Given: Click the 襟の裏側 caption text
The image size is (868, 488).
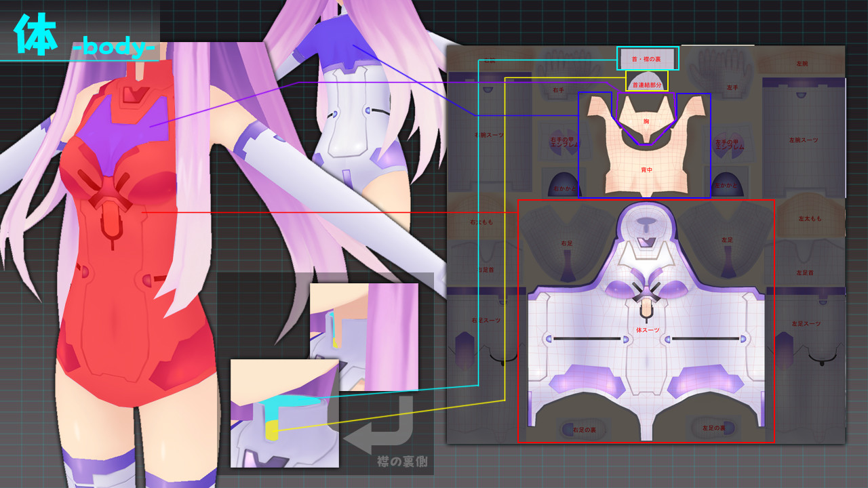Looking at the screenshot, I should pyautogui.click(x=402, y=462).
